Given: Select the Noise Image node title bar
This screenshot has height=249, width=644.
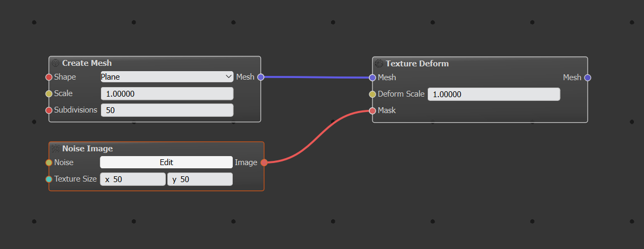Looking at the screenshot, I should [159, 149].
